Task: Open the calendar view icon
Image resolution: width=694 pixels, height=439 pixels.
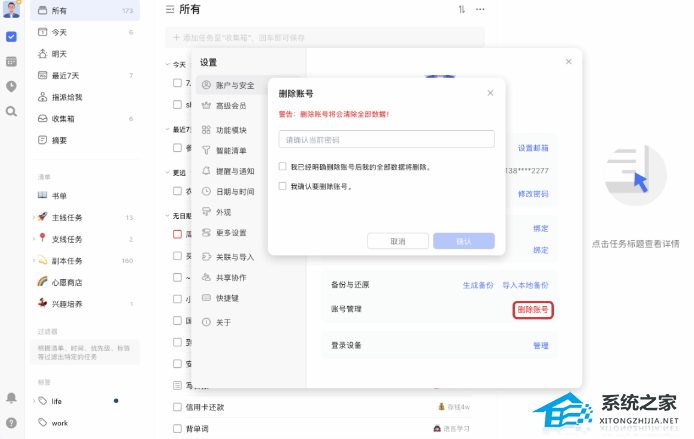Action: click(x=12, y=62)
